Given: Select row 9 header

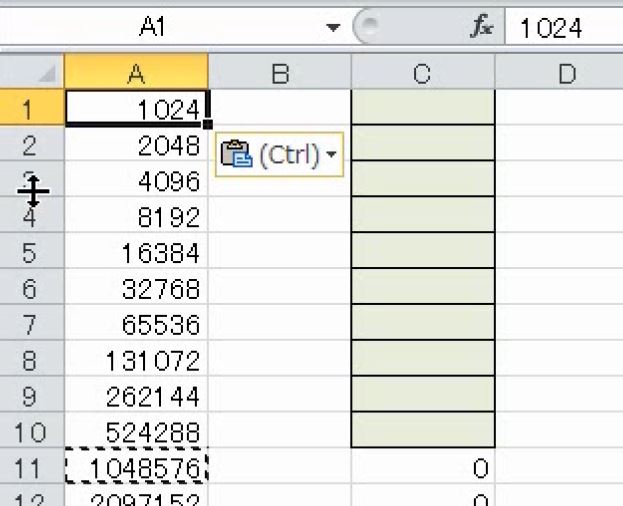Looking at the screenshot, I should [x=32, y=394].
